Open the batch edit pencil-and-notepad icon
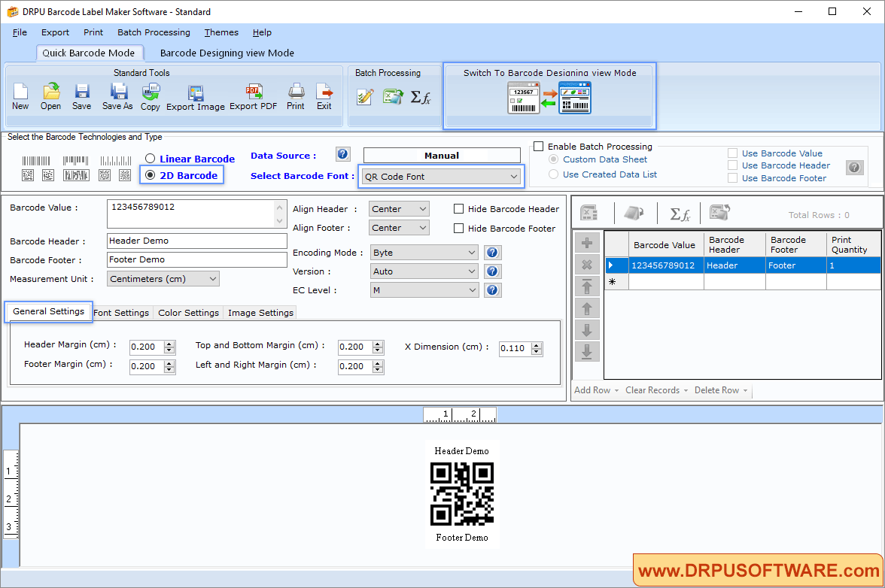The image size is (885, 588). click(x=365, y=97)
